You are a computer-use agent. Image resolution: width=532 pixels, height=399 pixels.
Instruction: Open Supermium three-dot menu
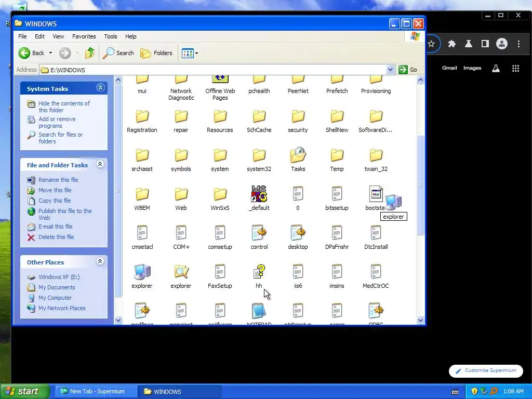(x=518, y=44)
